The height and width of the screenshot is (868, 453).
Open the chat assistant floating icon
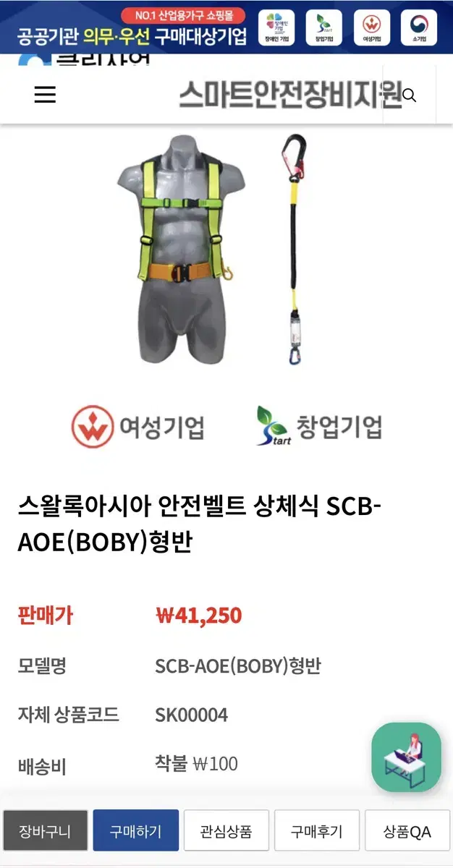406,757
